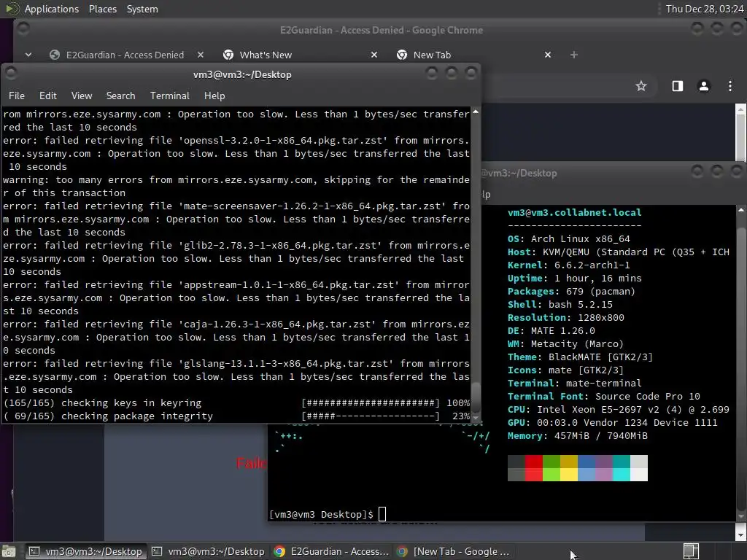The width and height of the screenshot is (747, 560).
Task: Close the Google Chrome window
Action: [737, 28]
